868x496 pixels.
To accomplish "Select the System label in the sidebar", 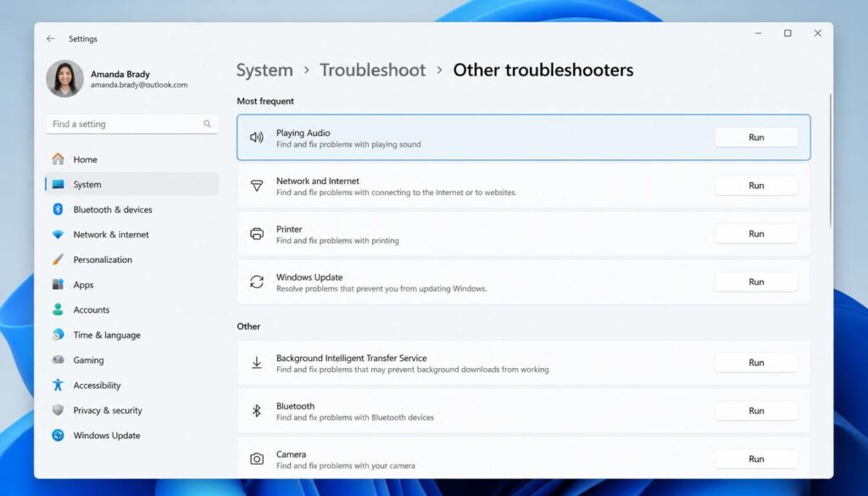I will [x=87, y=184].
